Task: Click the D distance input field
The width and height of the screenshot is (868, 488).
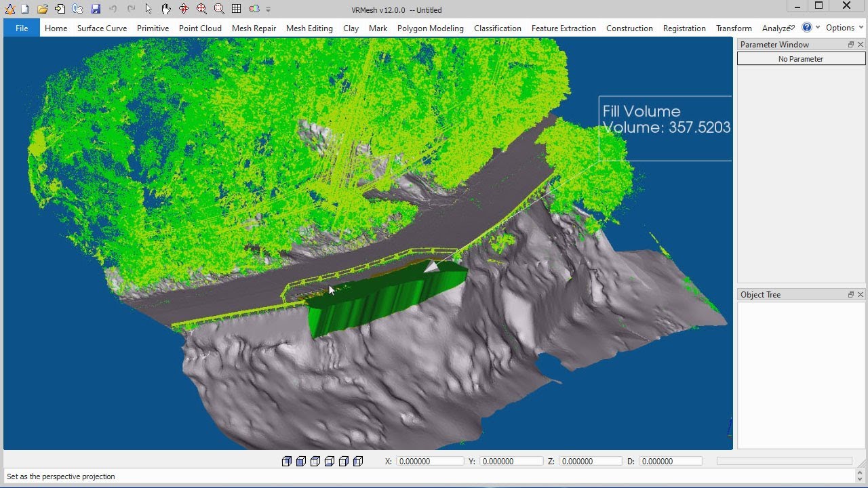Action: pyautogui.click(x=671, y=461)
